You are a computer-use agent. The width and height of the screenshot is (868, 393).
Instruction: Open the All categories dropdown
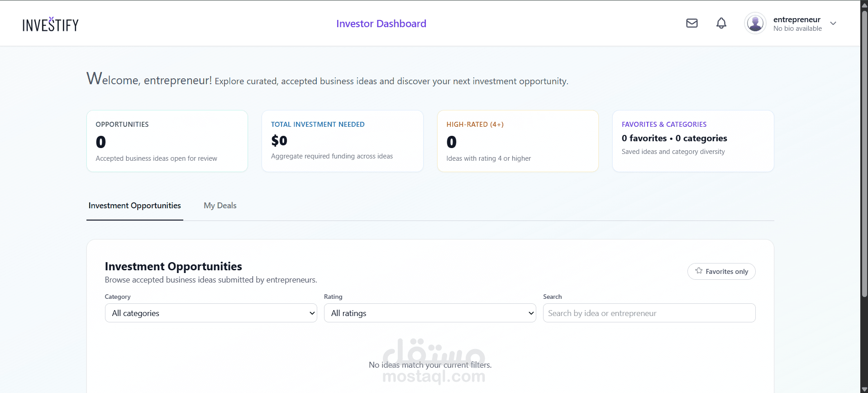[211, 313]
